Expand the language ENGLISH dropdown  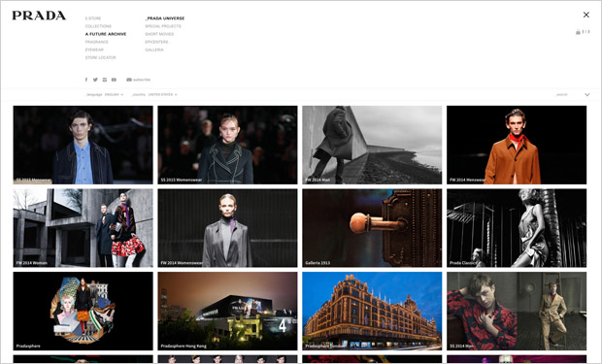pos(114,94)
